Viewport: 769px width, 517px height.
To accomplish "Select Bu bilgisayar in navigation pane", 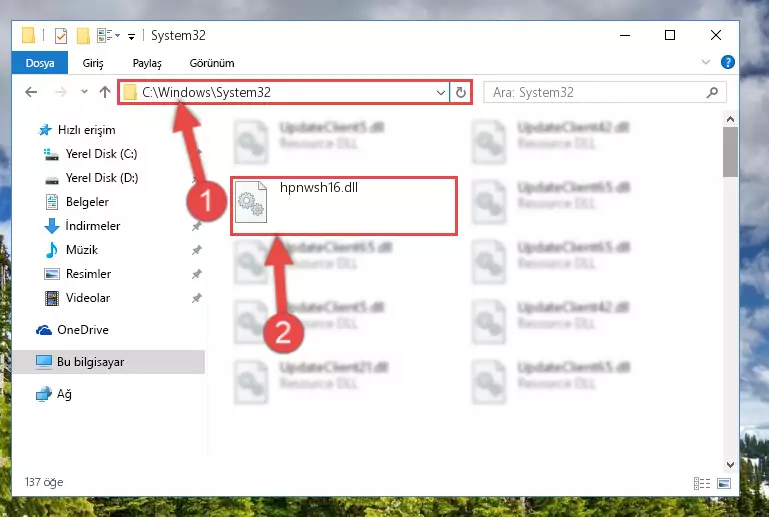I will [x=108, y=362].
